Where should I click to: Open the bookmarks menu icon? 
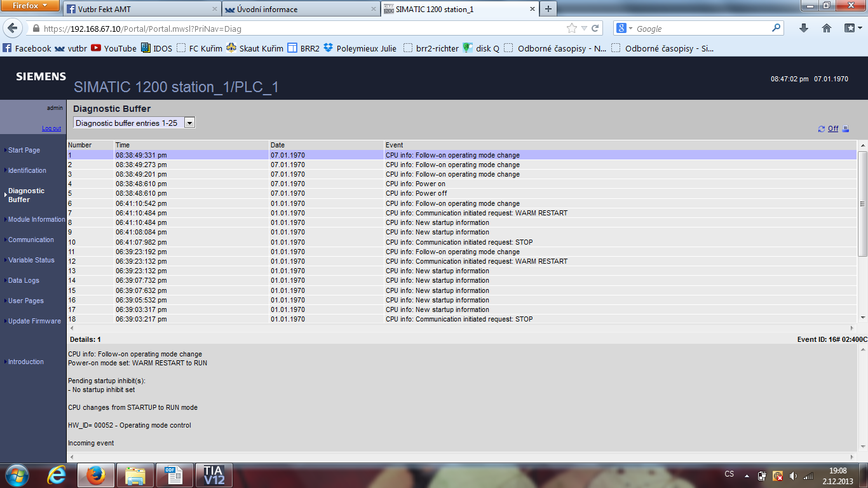tap(852, 29)
